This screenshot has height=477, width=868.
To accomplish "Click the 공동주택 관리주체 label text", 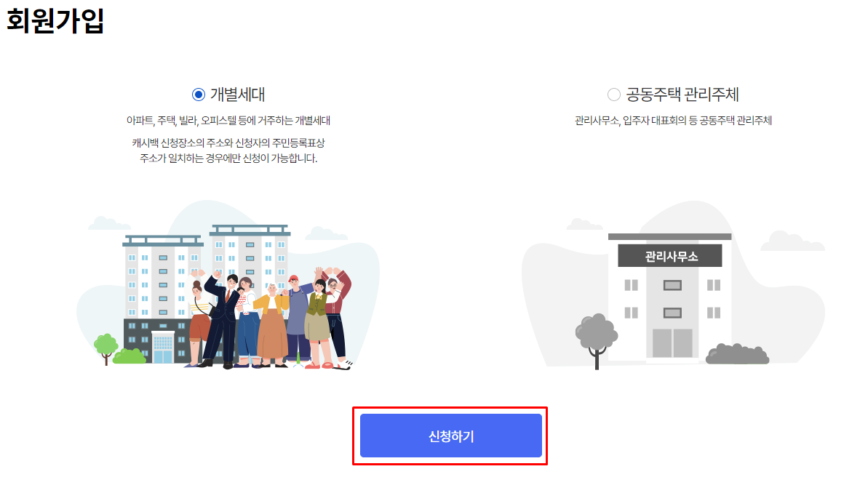I will [682, 95].
